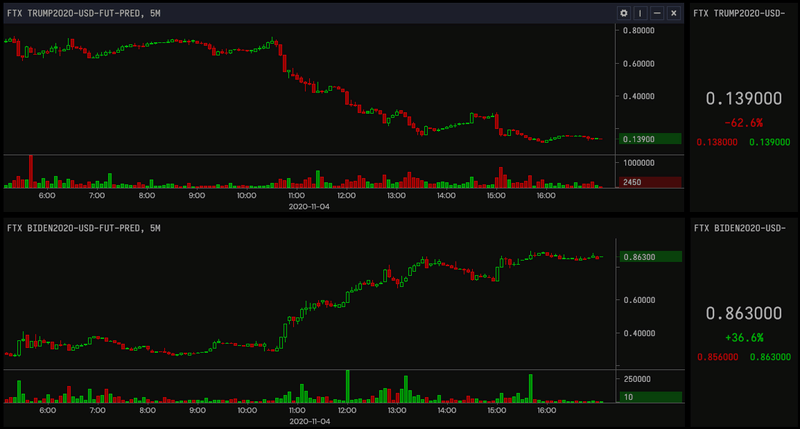Click the tallest red volume bar in TRUMP chart
This screenshot has width=800, height=429.
(x=31, y=171)
